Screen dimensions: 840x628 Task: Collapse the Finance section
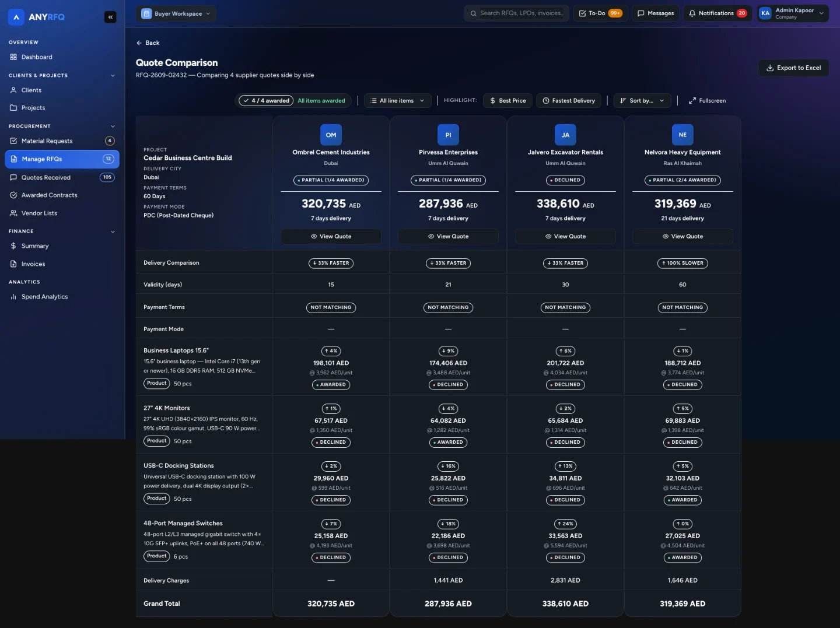click(113, 231)
